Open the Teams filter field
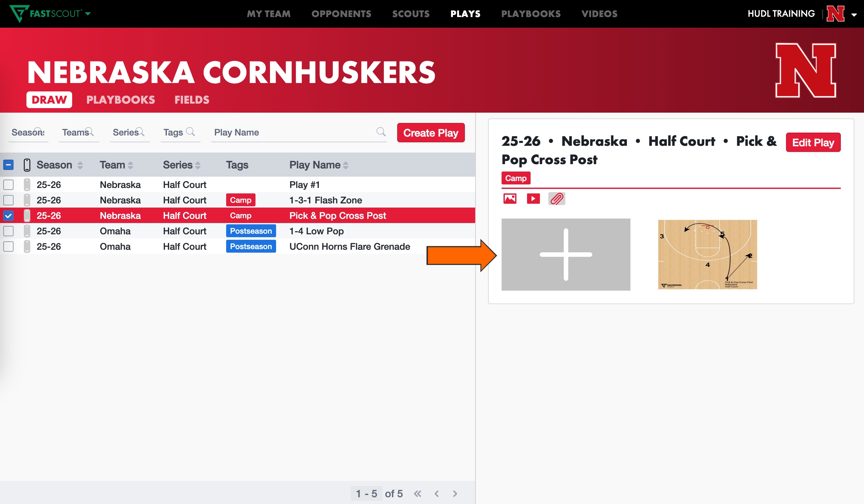864x504 pixels. click(x=79, y=132)
